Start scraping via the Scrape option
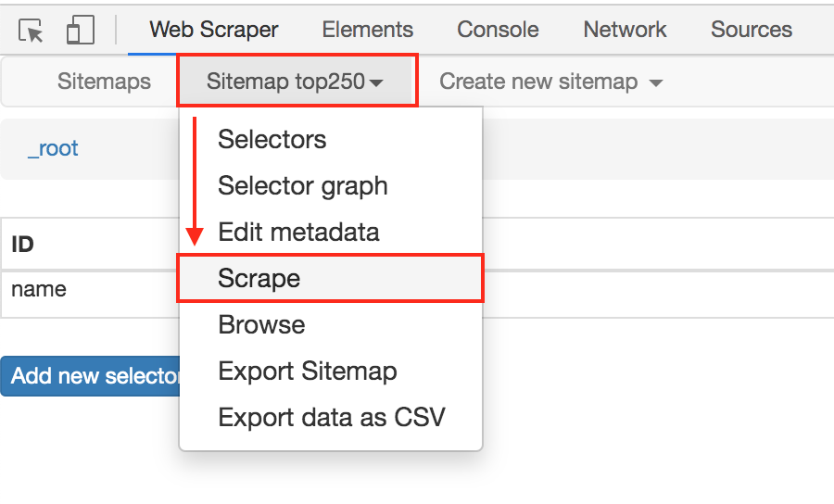 [x=259, y=279]
